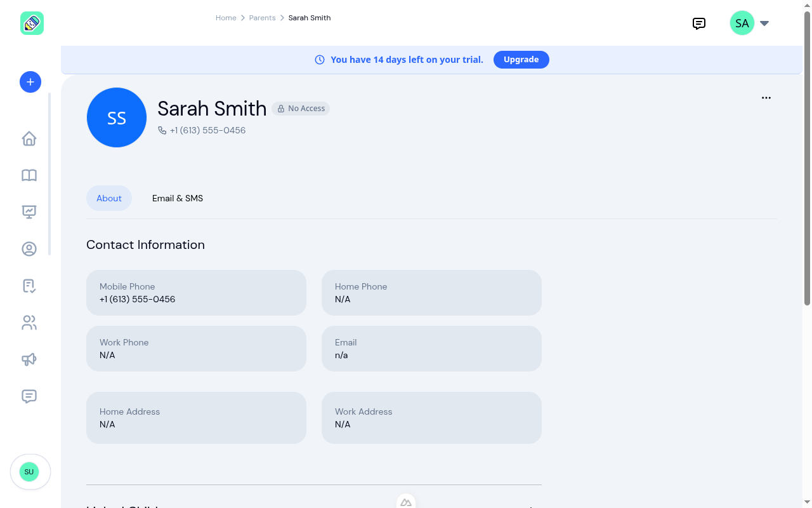Click the Contact Information heading

point(145,244)
